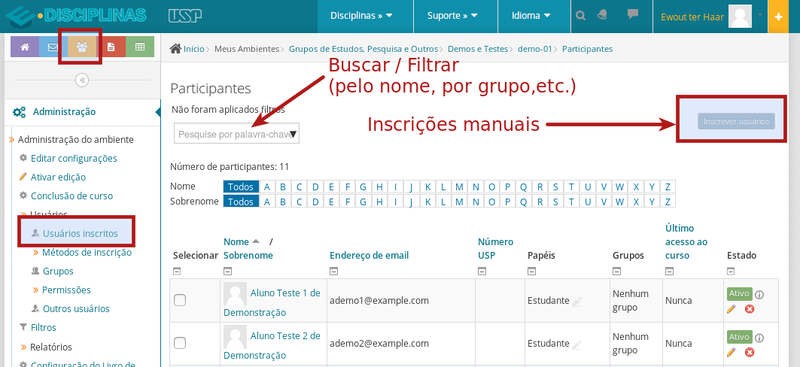Collapse Administração do ambiente tree node
This screenshot has height=367, width=800.
pos(12,139)
